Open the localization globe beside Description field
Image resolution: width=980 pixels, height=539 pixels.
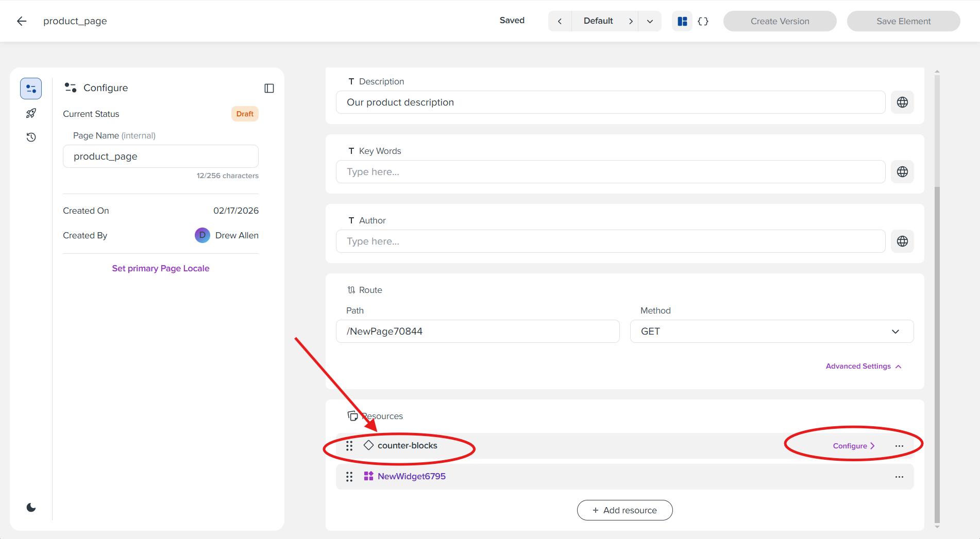tap(902, 102)
